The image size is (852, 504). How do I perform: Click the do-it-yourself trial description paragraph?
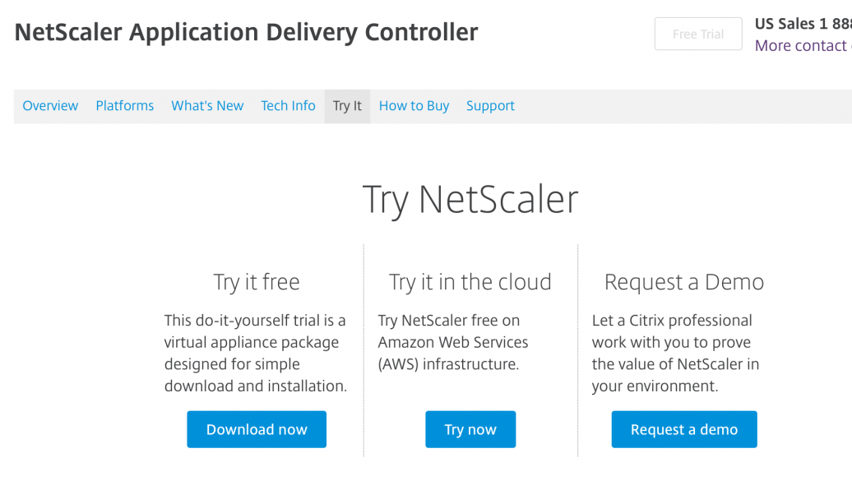(256, 354)
